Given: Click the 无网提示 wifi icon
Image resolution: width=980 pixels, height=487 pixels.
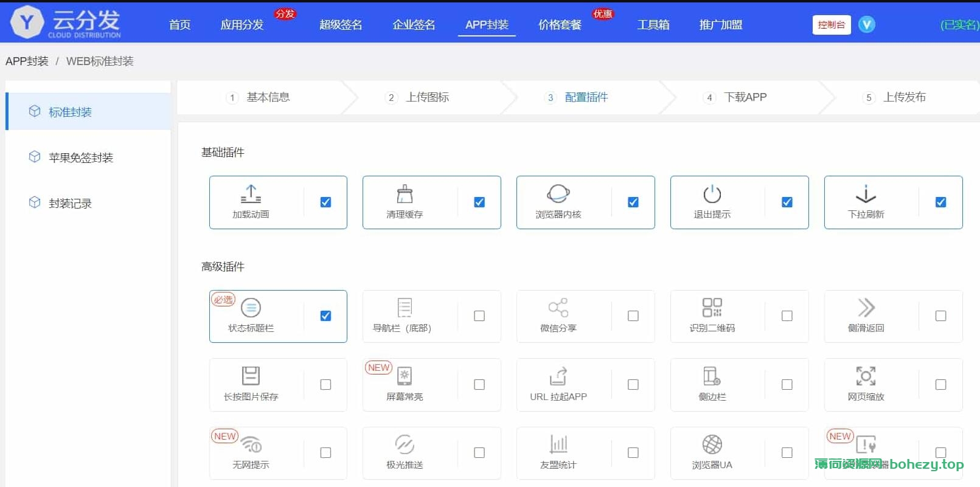Looking at the screenshot, I should pyautogui.click(x=251, y=444).
